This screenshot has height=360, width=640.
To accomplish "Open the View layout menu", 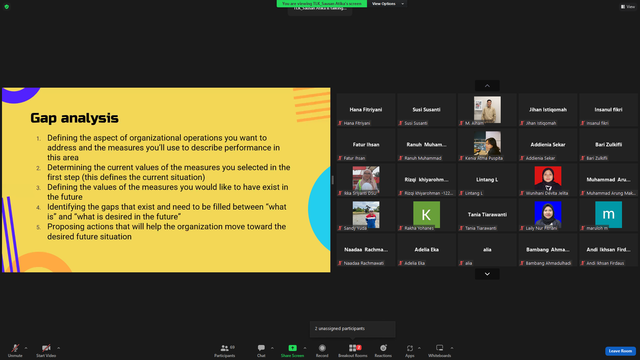I will tap(628, 7).
